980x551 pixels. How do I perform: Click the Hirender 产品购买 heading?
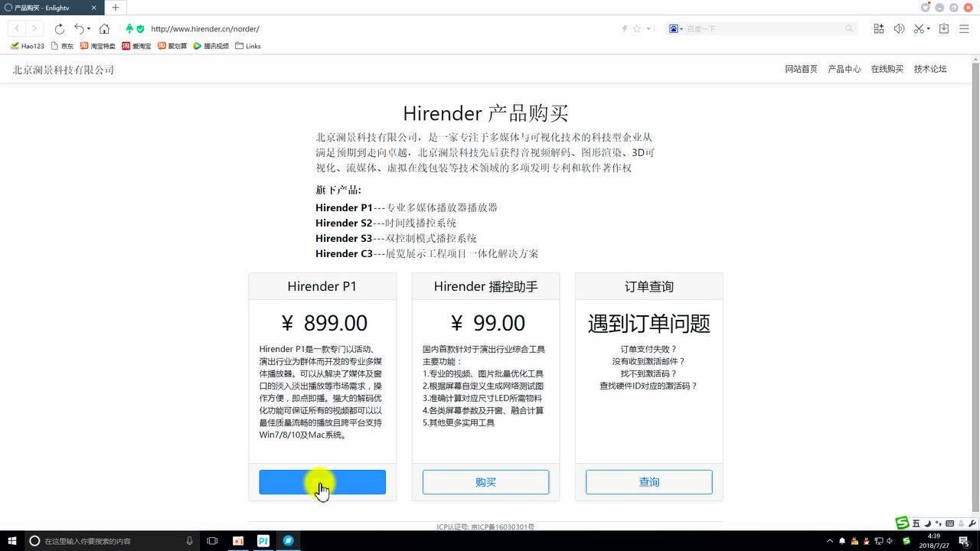click(x=485, y=113)
